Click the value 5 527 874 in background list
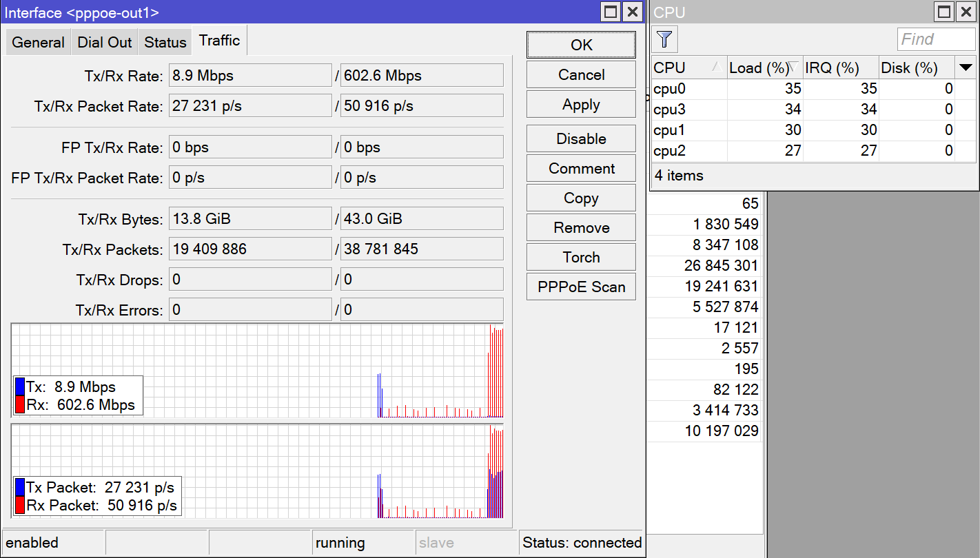This screenshot has width=980, height=558. point(726,307)
